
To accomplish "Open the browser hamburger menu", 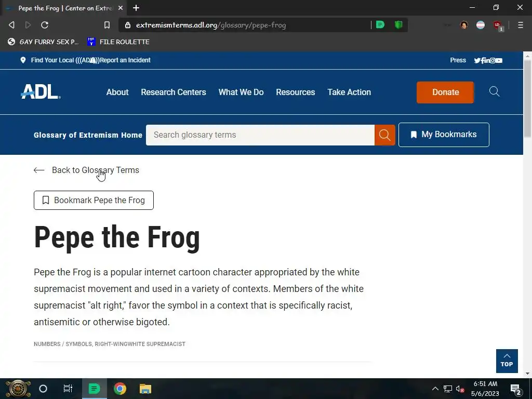I will (520, 25).
